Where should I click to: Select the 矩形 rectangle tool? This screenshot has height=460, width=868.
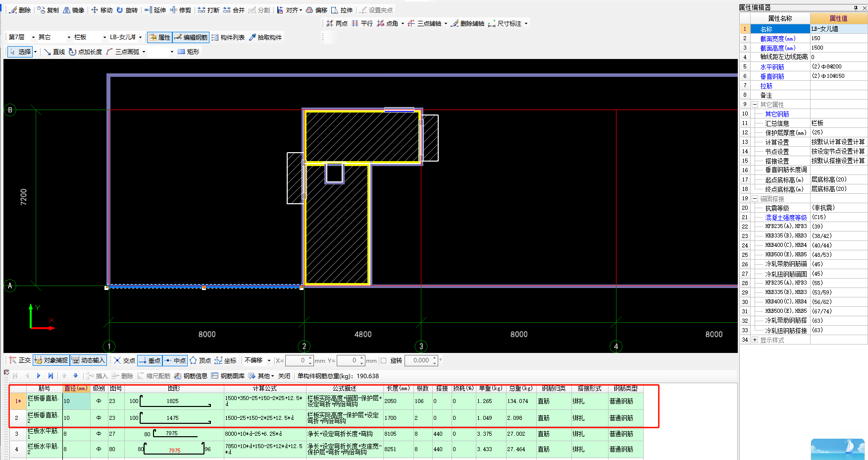[188, 52]
